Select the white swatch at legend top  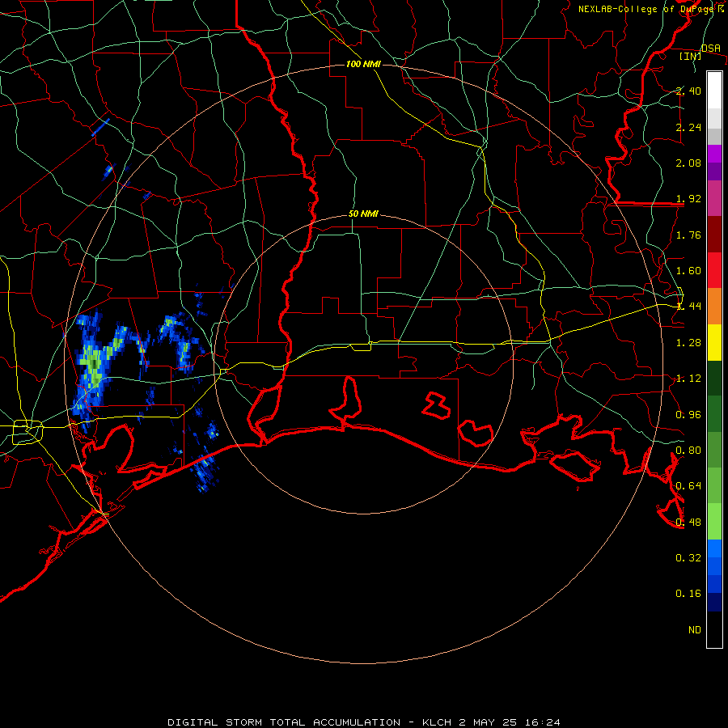point(714,90)
